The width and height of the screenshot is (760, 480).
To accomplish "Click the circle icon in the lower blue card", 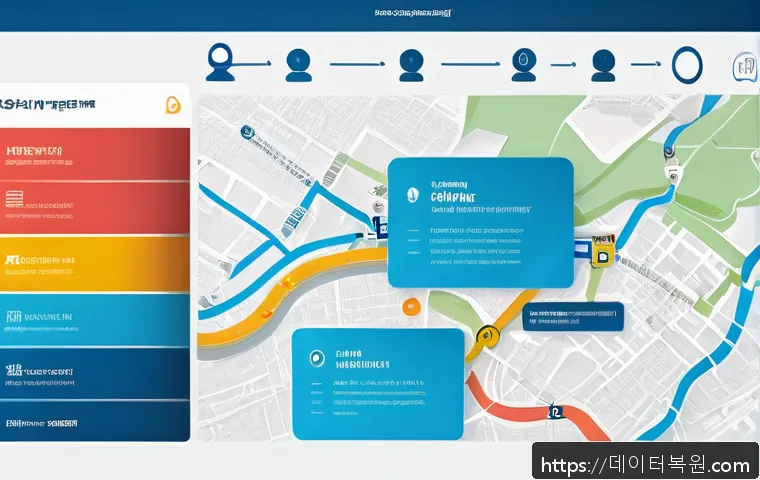I will [317, 357].
